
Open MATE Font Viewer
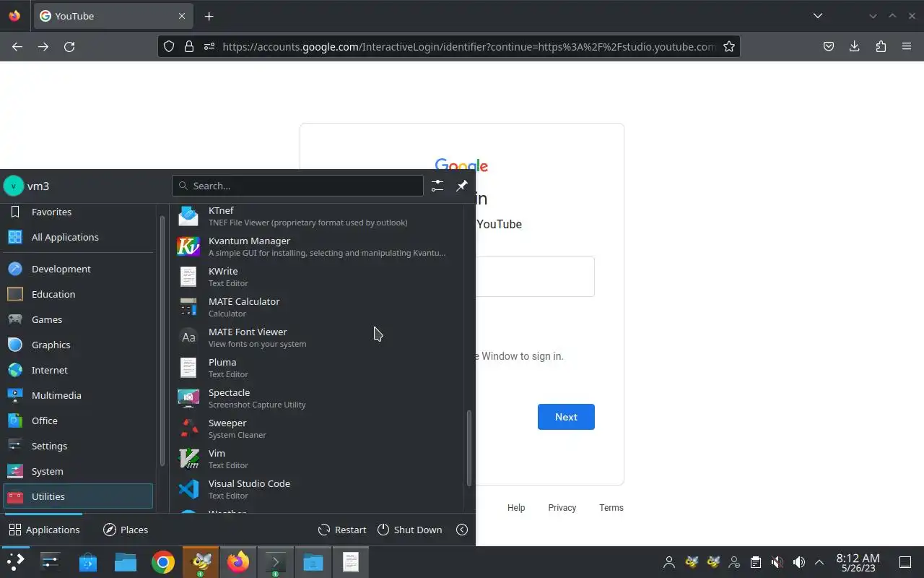point(316,337)
